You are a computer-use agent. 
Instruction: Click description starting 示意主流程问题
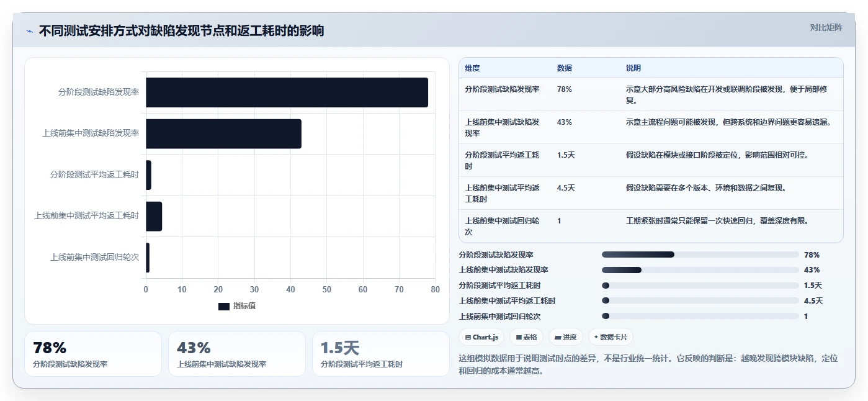click(x=728, y=122)
